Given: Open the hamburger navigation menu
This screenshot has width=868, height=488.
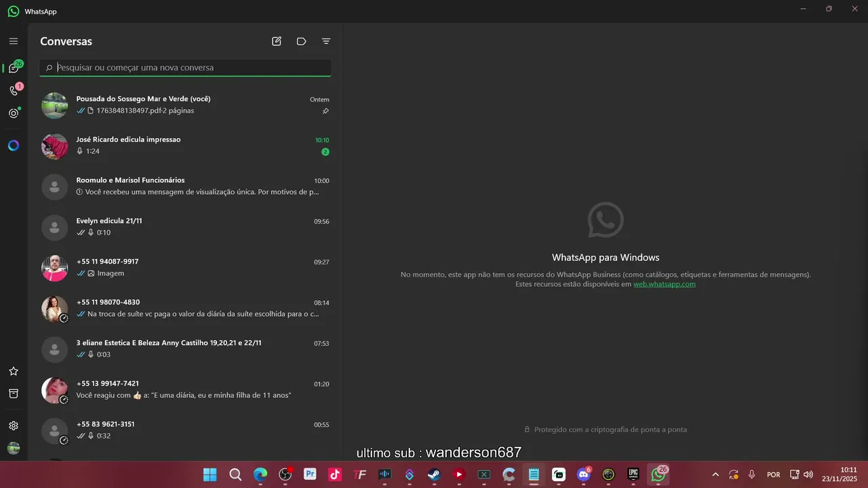Looking at the screenshot, I should [14, 41].
